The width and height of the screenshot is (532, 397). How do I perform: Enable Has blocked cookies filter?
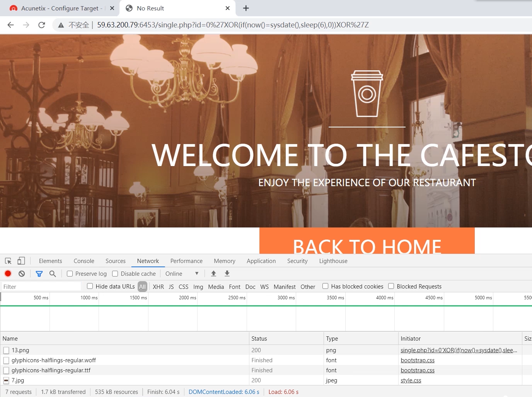(x=325, y=286)
